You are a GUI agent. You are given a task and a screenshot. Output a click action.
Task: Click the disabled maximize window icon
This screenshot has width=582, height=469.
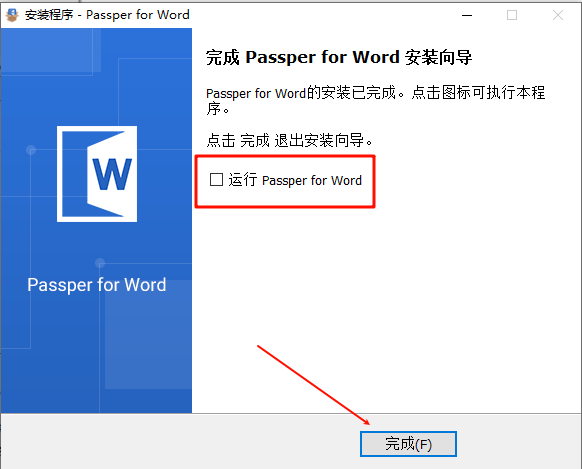tap(512, 15)
